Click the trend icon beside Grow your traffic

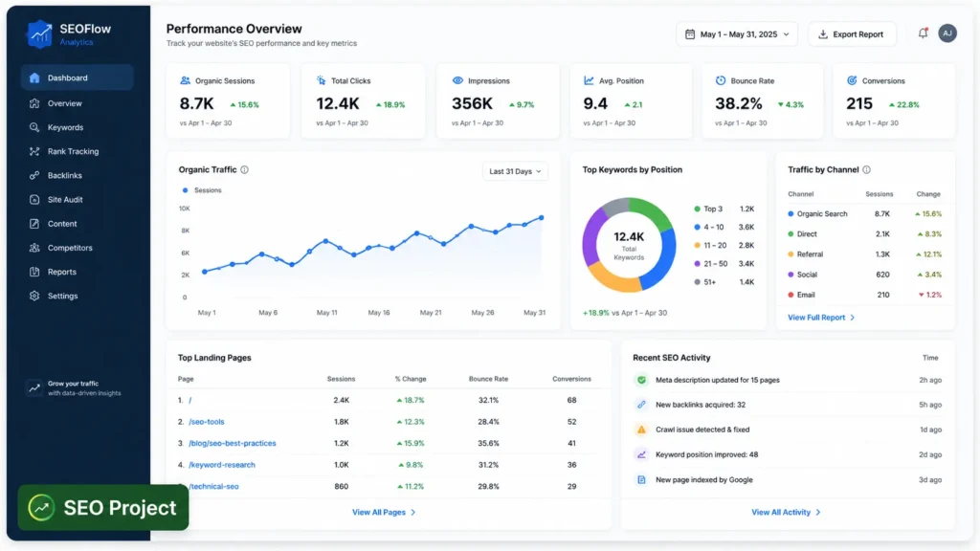coord(34,388)
